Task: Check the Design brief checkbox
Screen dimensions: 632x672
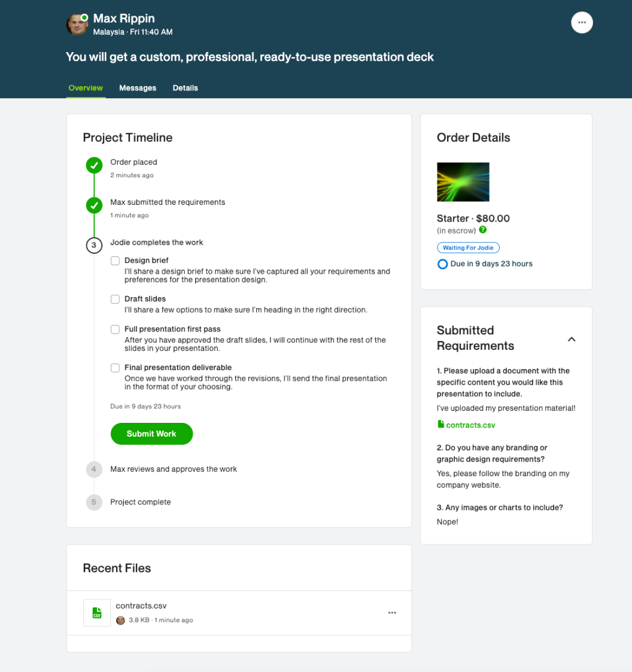Action: (x=115, y=261)
